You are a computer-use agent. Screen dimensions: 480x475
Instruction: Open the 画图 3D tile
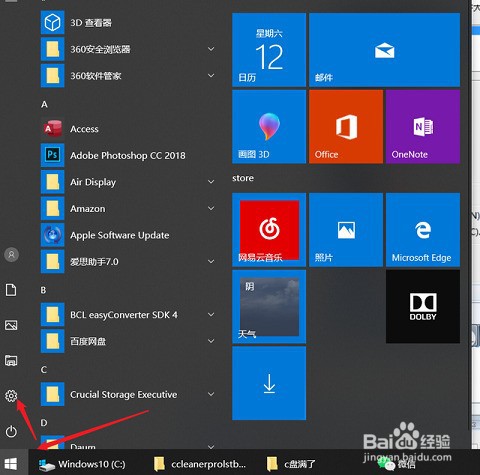pyautogui.click(x=269, y=127)
